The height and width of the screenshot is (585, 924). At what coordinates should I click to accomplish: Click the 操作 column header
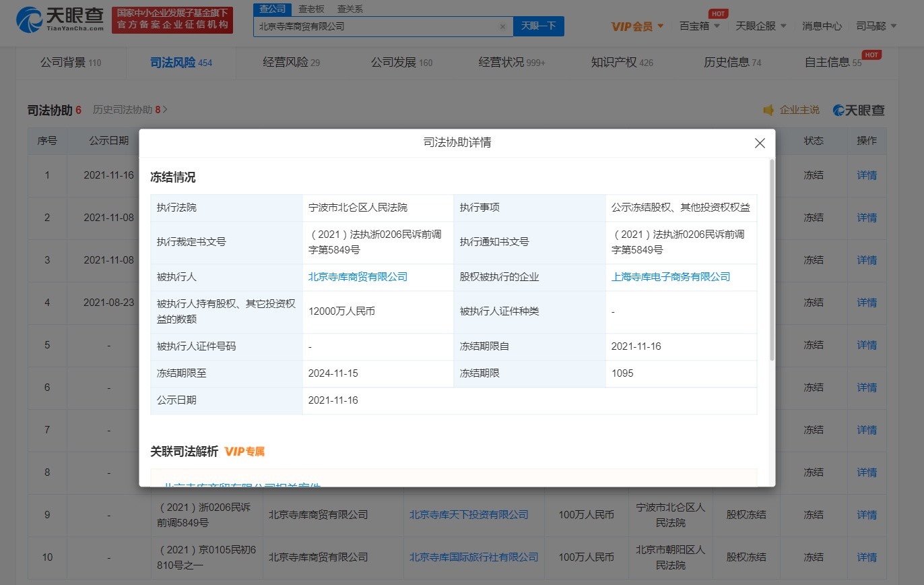867,141
